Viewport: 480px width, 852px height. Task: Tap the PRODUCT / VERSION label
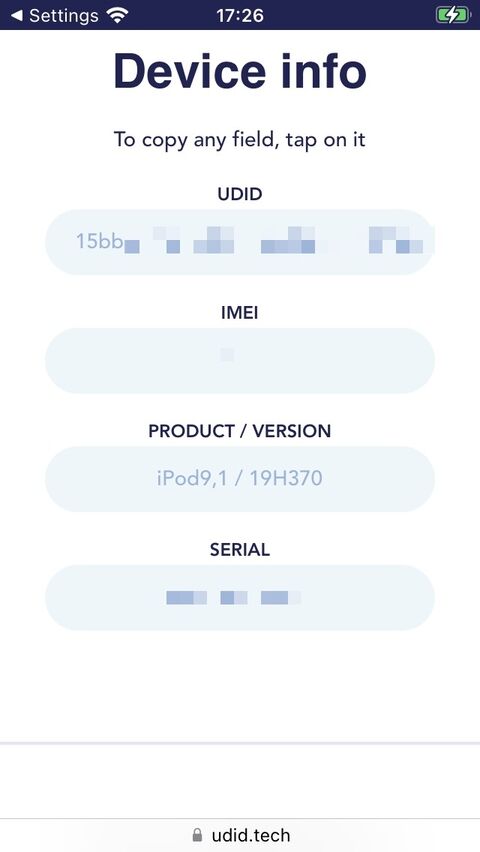[x=240, y=431]
